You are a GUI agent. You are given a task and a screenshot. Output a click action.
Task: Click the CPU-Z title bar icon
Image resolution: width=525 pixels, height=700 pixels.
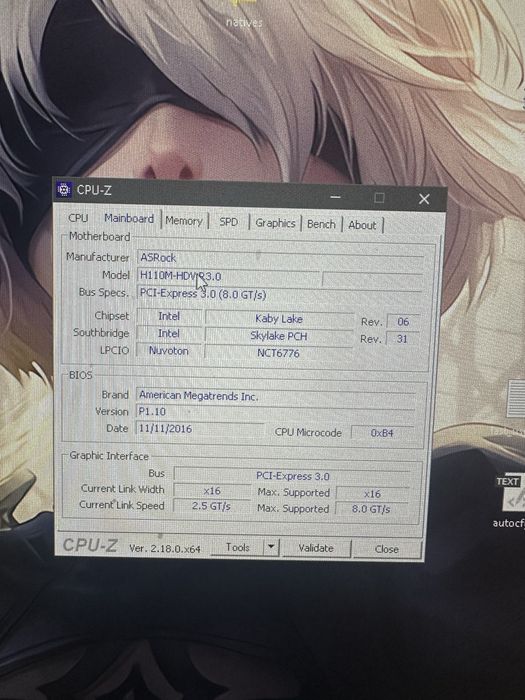pyautogui.click(x=64, y=190)
